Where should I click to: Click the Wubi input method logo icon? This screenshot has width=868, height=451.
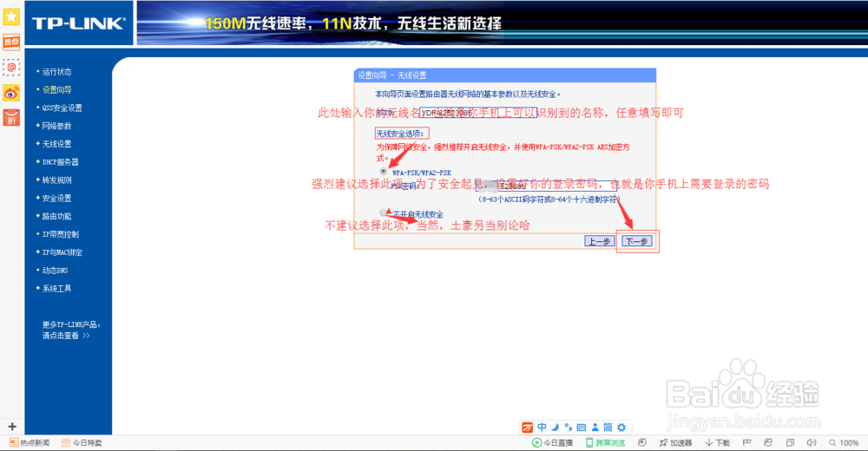click(528, 428)
